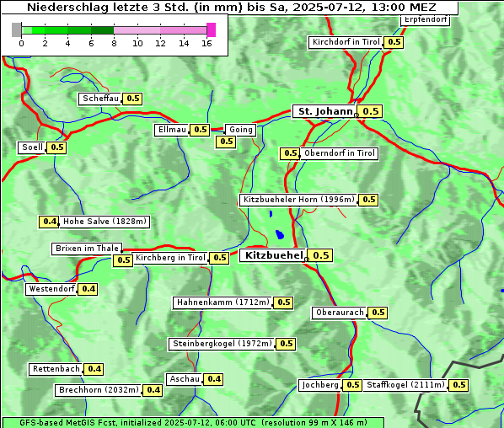This screenshot has height=428, width=504.
Task: Click Oberndorf in Tirol label
Action: click(339, 153)
